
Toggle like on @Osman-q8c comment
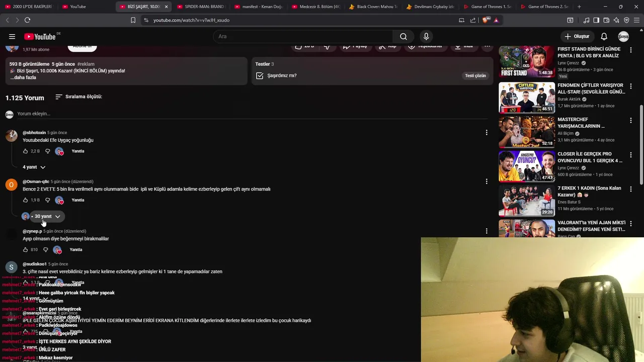25,200
